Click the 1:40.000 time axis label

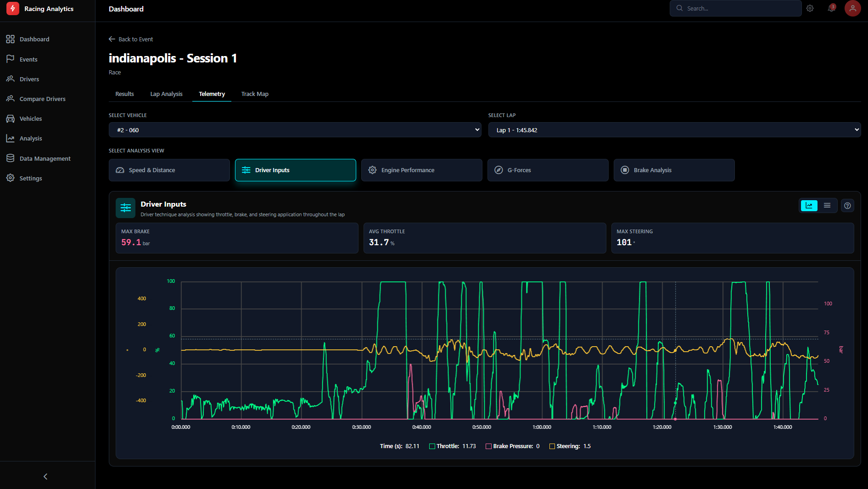[783, 427]
